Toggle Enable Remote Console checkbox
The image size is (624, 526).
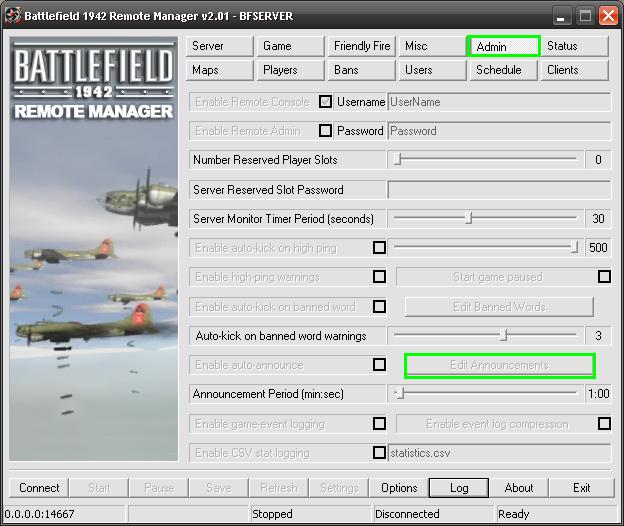point(325,102)
